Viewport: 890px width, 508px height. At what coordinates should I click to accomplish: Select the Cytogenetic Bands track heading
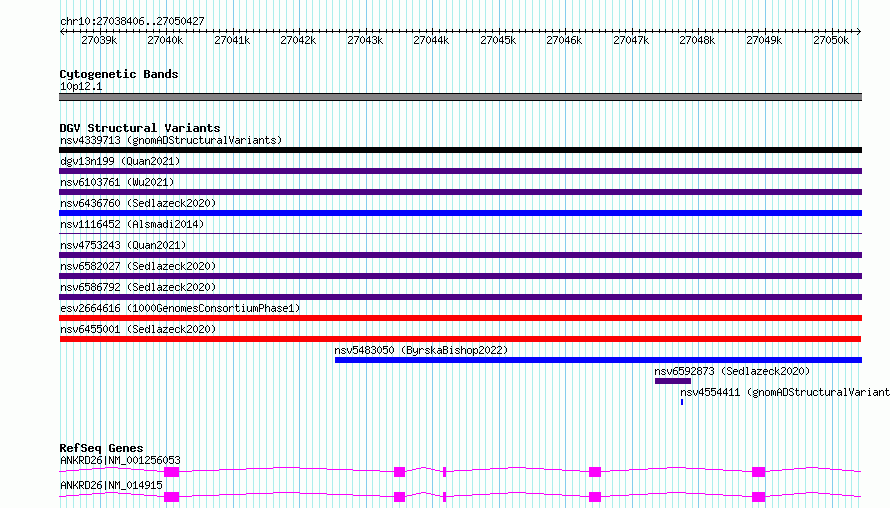pos(119,74)
